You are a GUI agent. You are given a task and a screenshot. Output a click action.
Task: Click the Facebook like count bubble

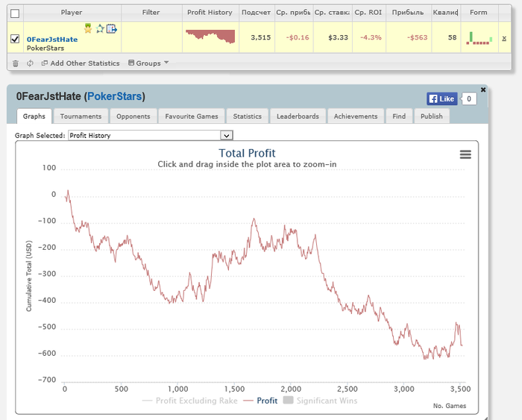[x=469, y=99]
